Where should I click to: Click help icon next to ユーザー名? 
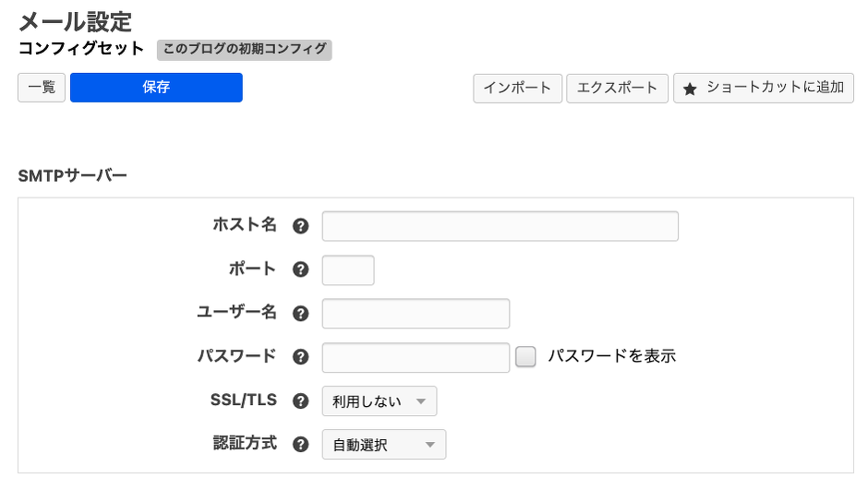300,313
